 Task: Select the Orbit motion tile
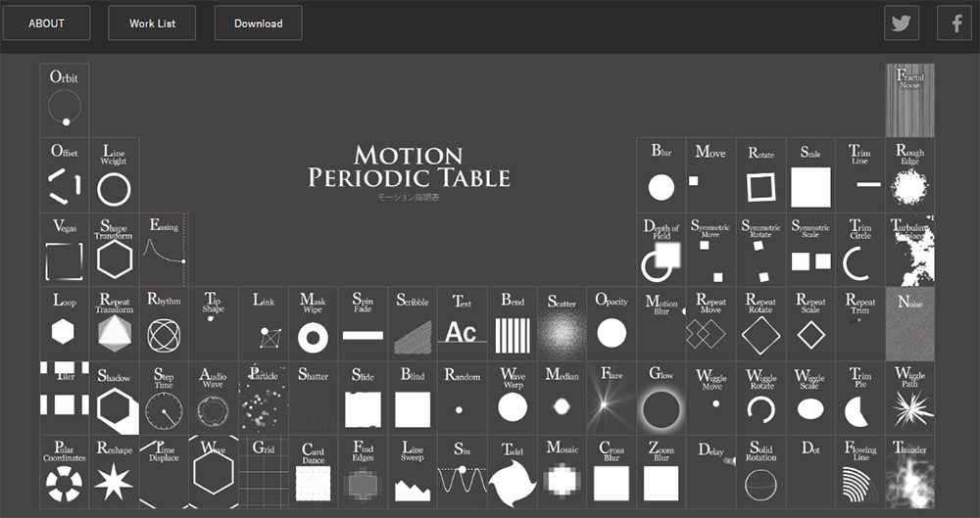pos(65,100)
